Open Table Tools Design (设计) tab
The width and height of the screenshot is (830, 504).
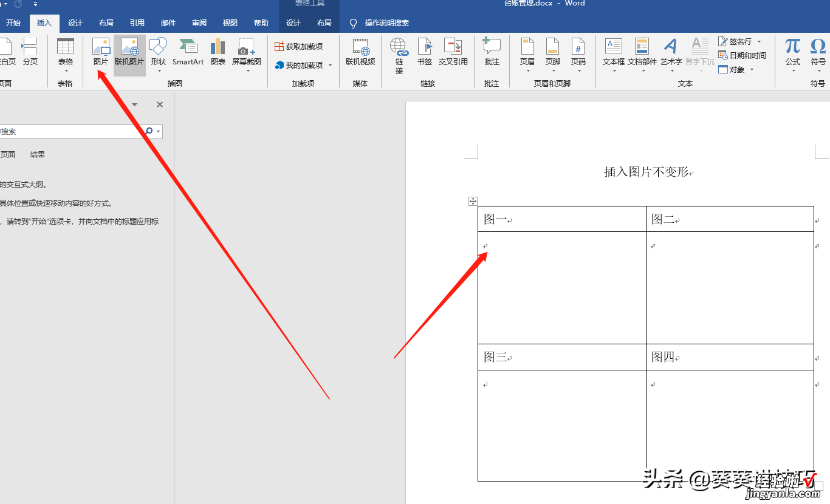[293, 23]
